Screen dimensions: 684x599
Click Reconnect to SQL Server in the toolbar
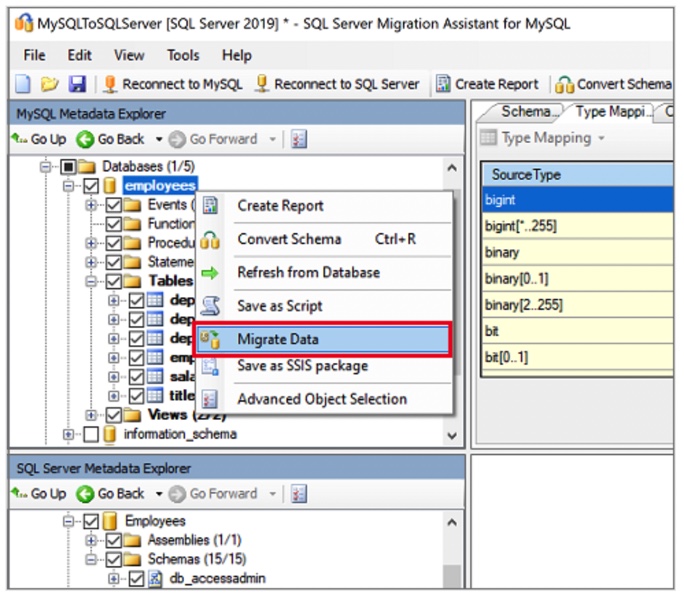[x=338, y=84]
